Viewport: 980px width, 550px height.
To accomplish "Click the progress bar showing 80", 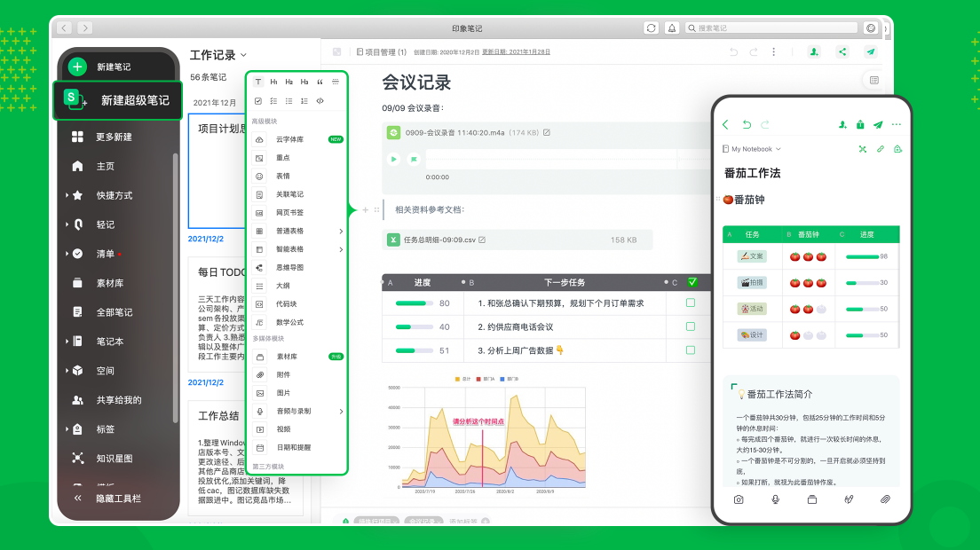I will [x=415, y=303].
